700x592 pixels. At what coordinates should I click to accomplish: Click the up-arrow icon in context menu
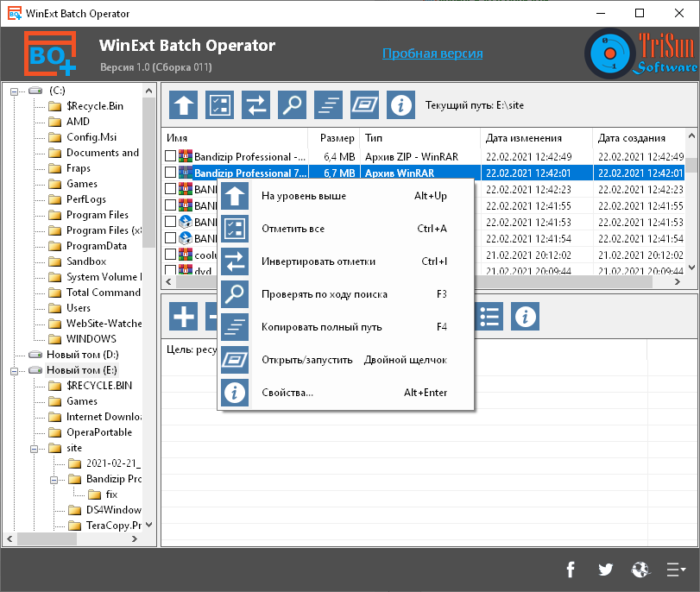point(235,196)
